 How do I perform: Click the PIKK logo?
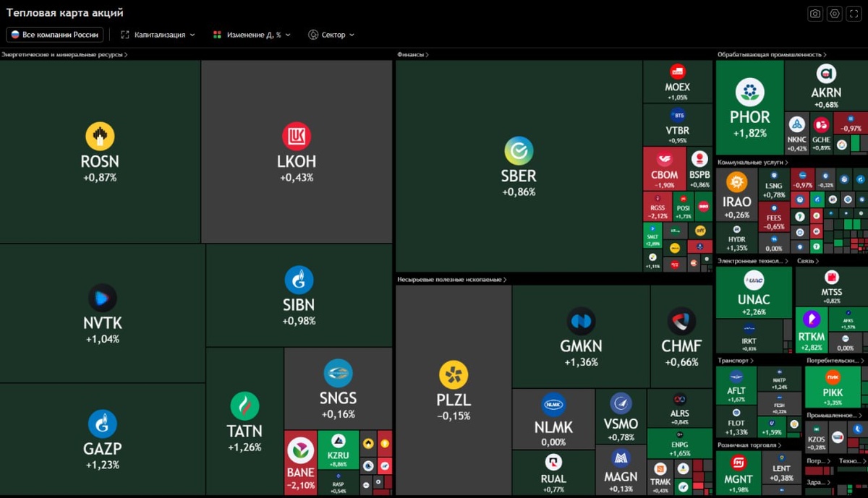coord(833,377)
